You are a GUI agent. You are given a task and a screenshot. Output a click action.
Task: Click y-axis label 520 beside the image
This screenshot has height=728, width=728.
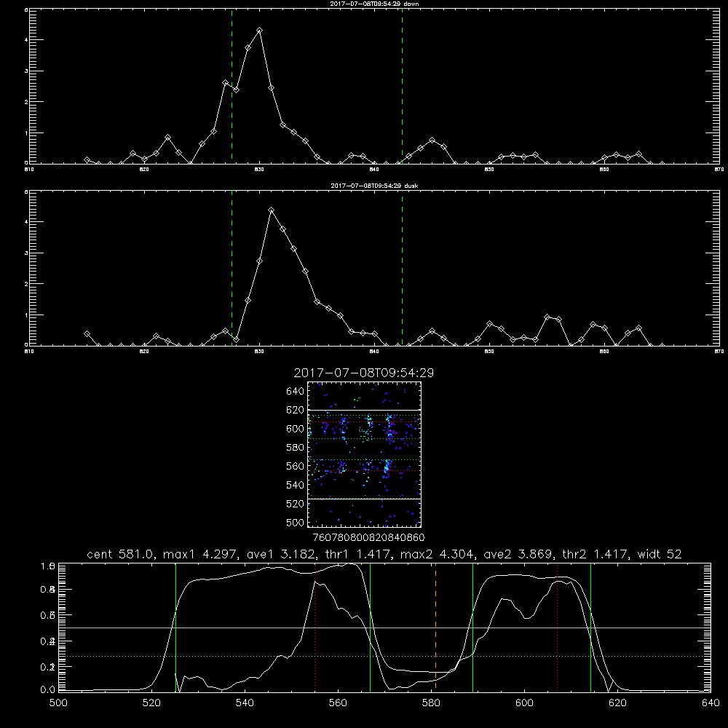click(296, 504)
